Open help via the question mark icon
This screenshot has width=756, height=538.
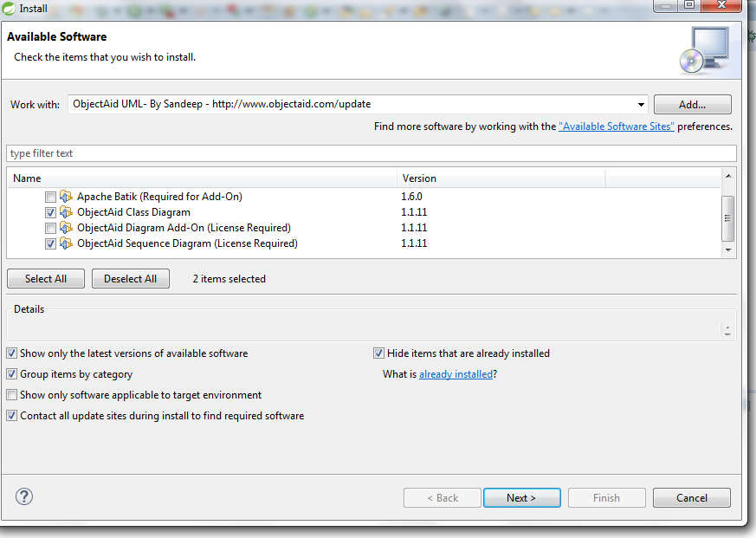23,496
